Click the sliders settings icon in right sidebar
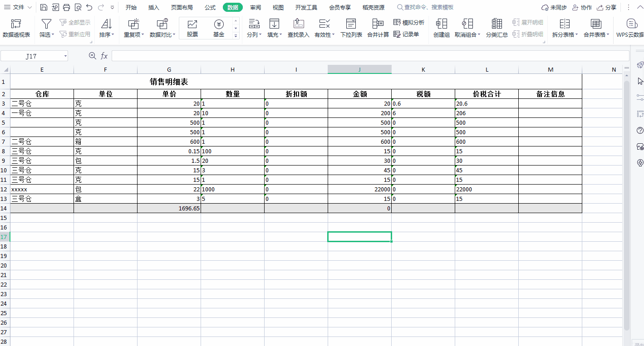The image size is (644, 346). coord(640,97)
